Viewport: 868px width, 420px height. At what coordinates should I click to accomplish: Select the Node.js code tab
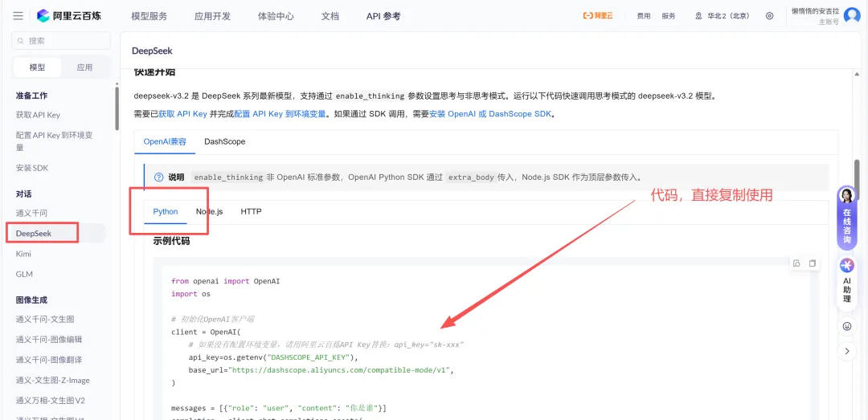pyautogui.click(x=209, y=211)
